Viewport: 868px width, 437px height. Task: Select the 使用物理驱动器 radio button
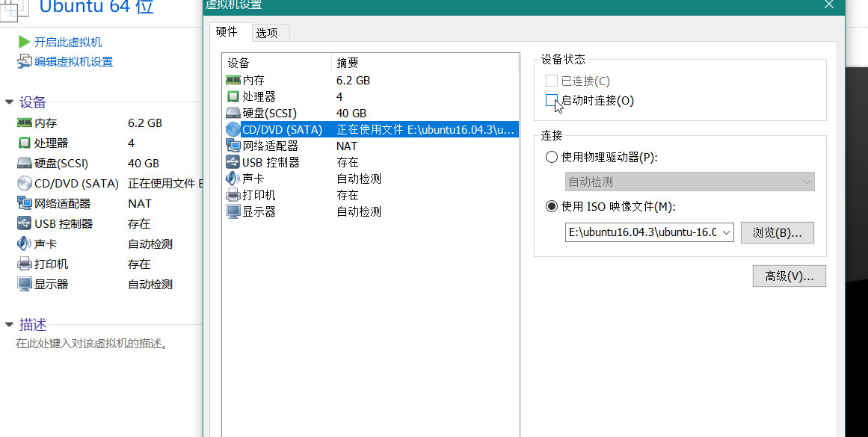click(551, 158)
